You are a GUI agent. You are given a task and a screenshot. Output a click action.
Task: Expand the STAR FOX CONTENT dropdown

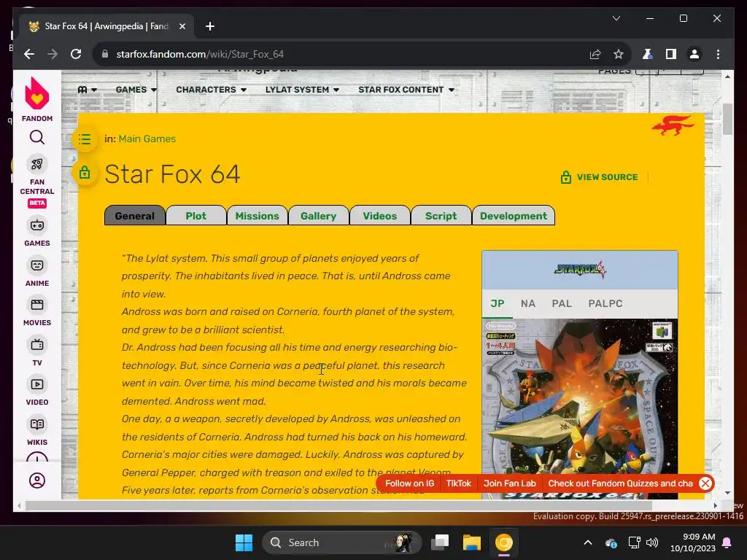(406, 90)
